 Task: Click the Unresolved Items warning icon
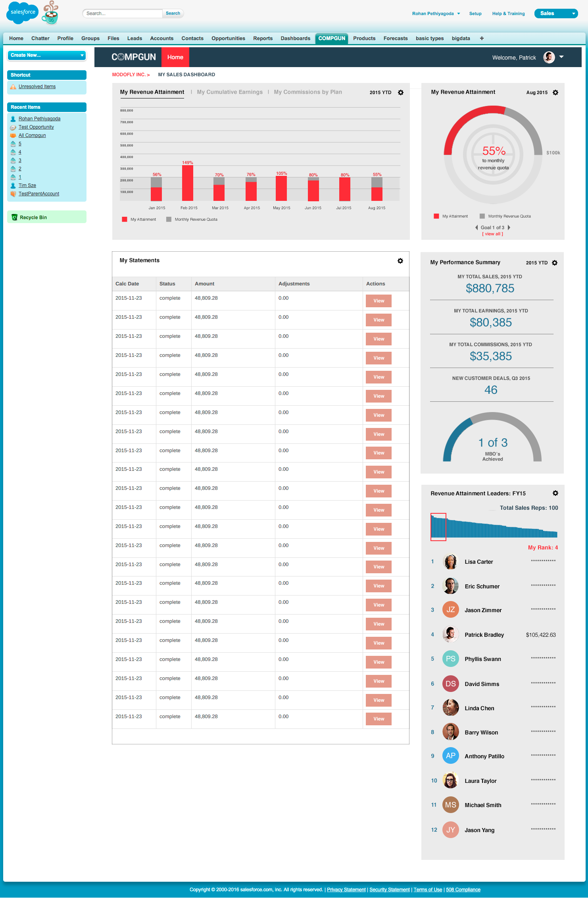pos(13,87)
